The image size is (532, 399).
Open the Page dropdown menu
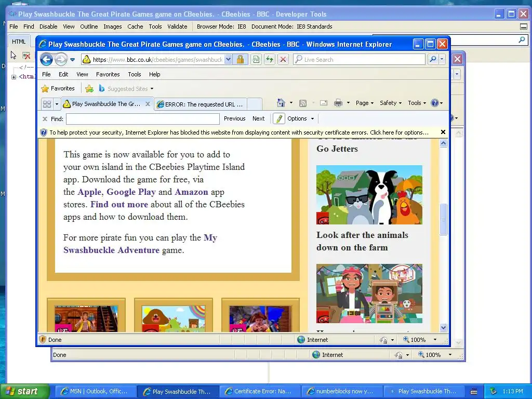[x=364, y=103]
